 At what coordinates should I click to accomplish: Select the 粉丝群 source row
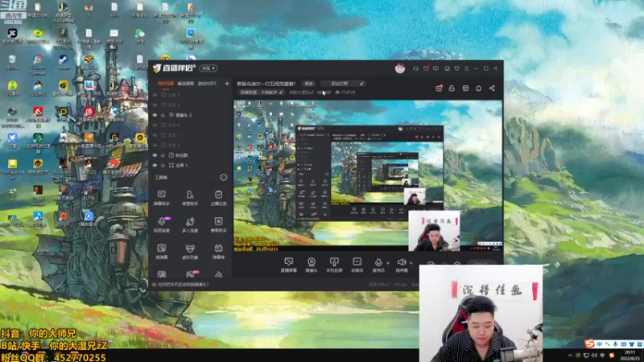point(189,155)
